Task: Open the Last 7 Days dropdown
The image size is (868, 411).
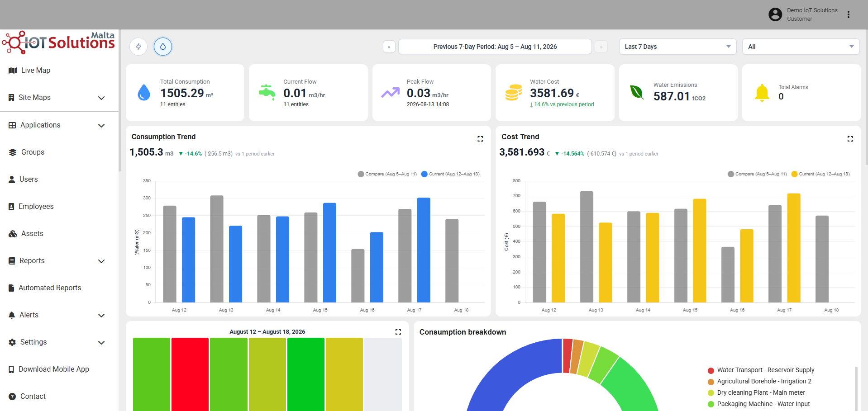Action: [677, 47]
